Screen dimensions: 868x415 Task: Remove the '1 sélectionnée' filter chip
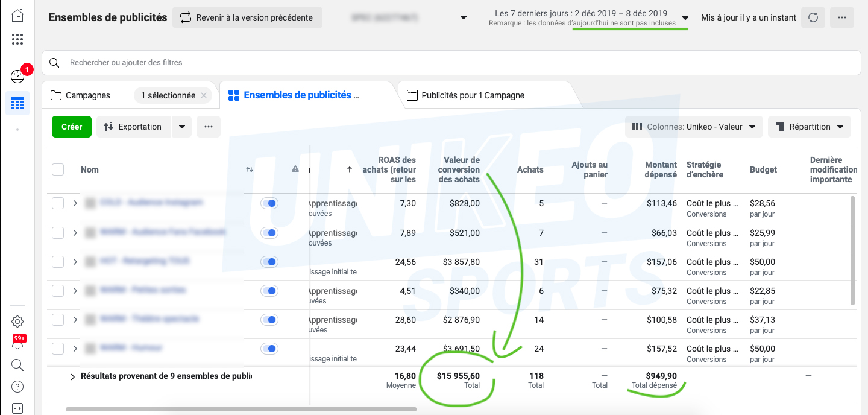(204, 95)
